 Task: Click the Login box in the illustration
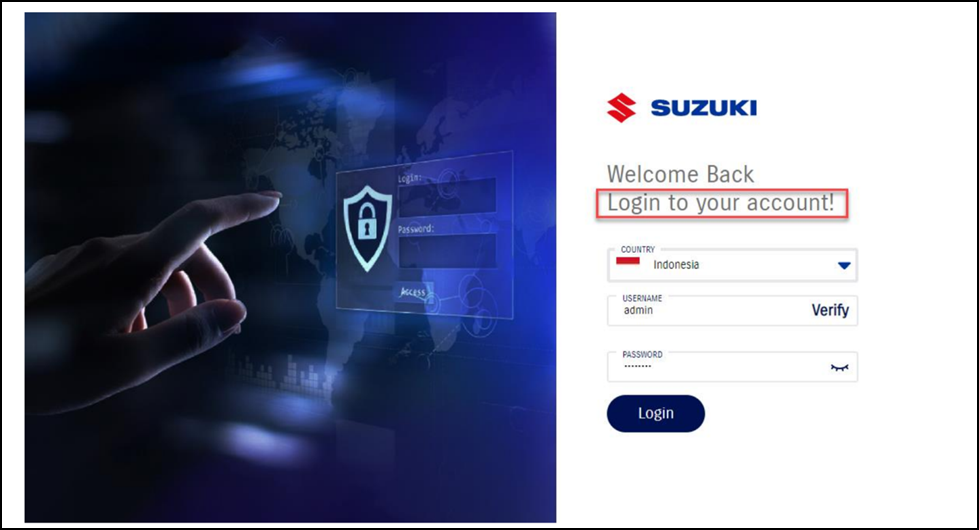[x=447, y=196]
